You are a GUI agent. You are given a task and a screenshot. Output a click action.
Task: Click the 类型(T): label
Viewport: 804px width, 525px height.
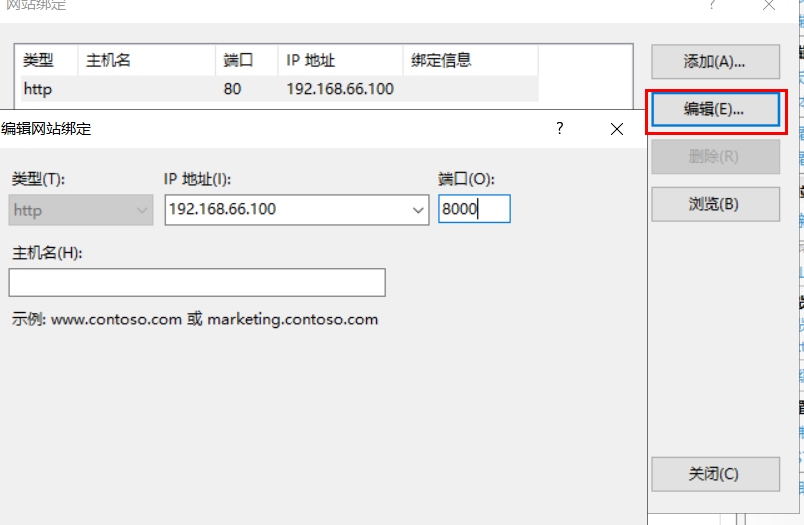(38, 179)
